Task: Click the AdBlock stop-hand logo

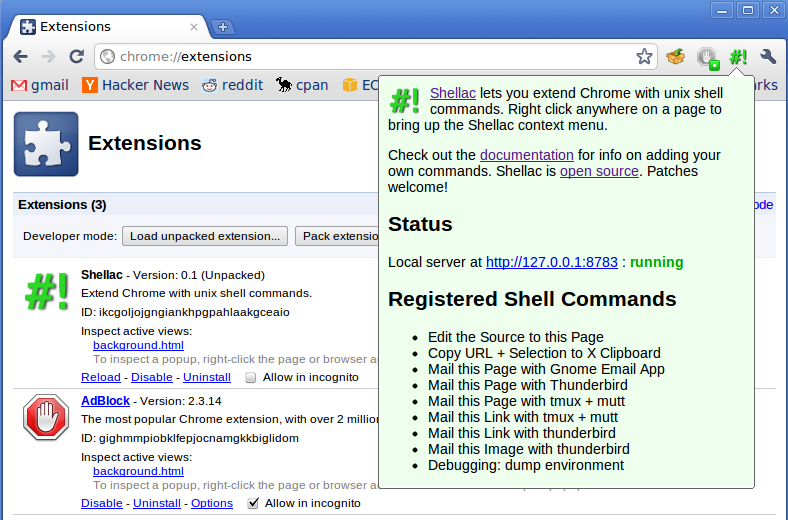Action: [x=46, y=418]
